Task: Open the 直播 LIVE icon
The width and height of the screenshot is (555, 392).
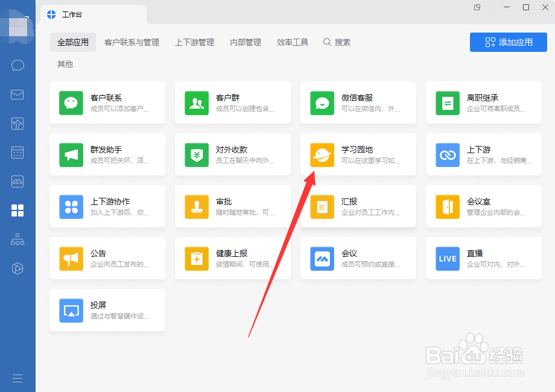Action: [448, 259]
